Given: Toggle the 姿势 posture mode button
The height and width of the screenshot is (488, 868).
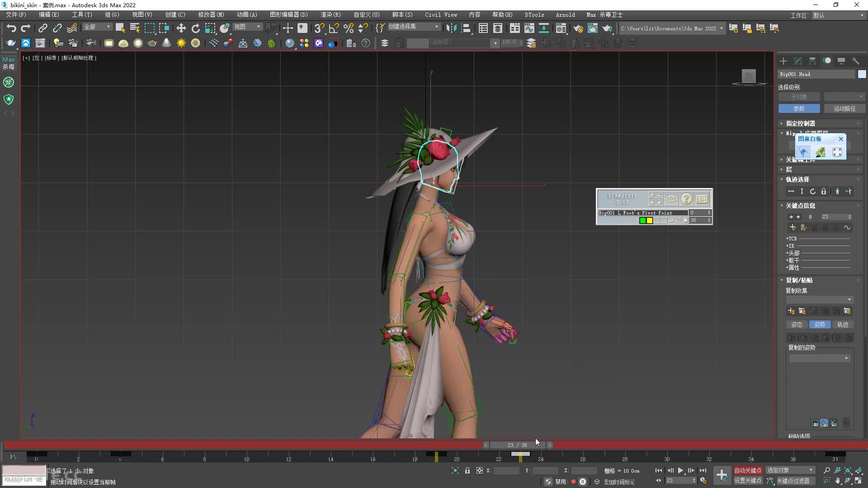Looking at the screenshot, I should pos(820,324).
